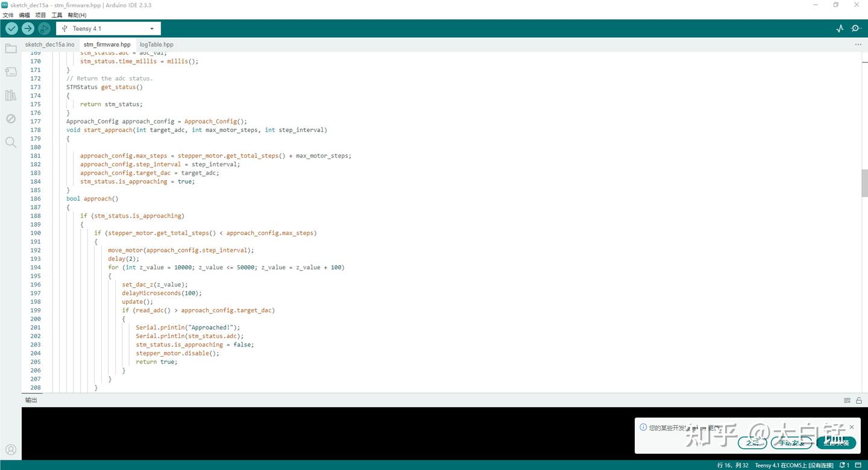Screen dimensions: 868x470
Task: Switch to the sketch_dec15a.ino tab
Action: [x=49, y=45]
